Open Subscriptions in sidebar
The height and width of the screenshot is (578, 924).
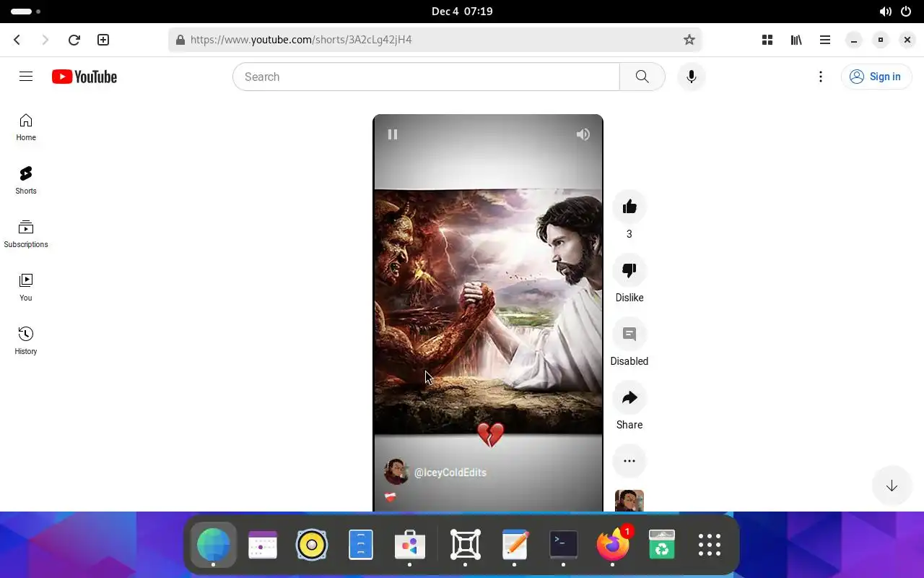click(x=26, y=234)
